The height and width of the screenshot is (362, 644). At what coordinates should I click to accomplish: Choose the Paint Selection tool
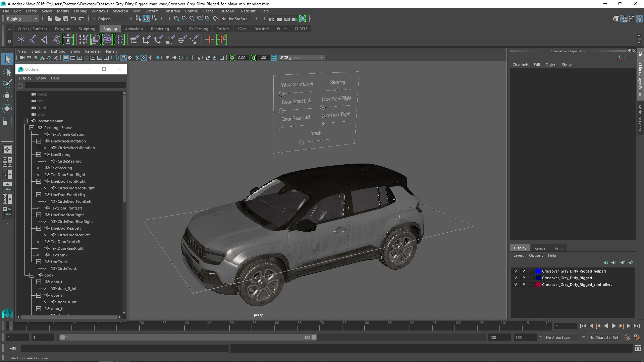[7, 84]
